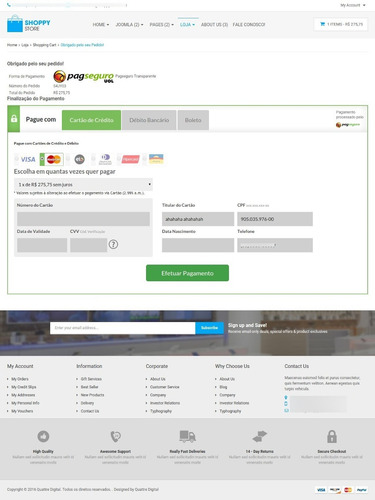Image resolution: width=375 pixels, height=500 pixels.
Task: Click the Discover icon in the footer
Action: click(334, 490)
